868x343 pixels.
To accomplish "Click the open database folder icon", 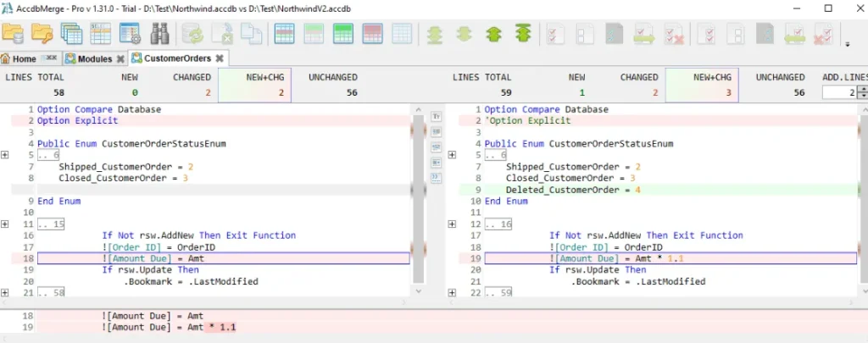I will [12, 34].
